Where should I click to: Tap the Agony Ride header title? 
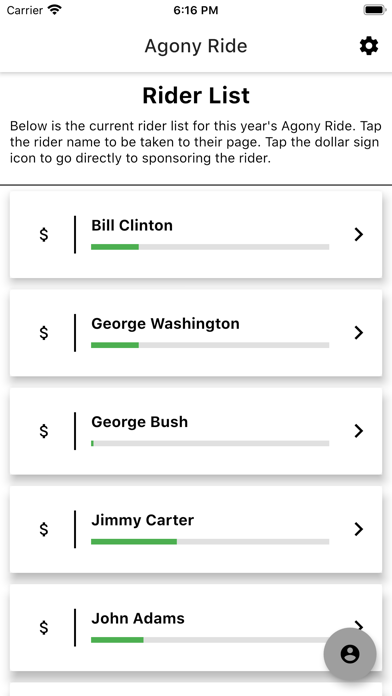click(x=196, y=46)
